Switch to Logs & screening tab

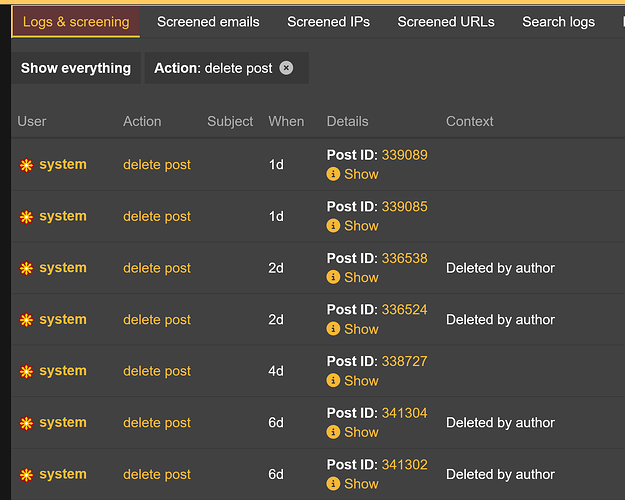[x=76, y=22]
